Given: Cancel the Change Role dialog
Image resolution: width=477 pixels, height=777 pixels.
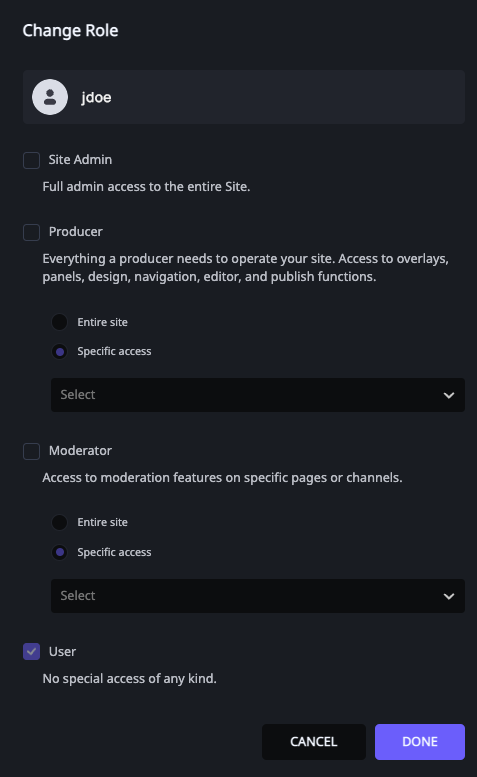Looking at the screenshot, I should (x=314, y=742).
